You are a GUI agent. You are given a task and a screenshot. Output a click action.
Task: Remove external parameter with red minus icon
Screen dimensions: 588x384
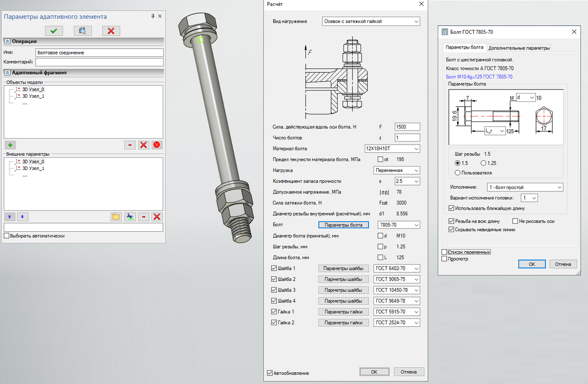point(144,216)
